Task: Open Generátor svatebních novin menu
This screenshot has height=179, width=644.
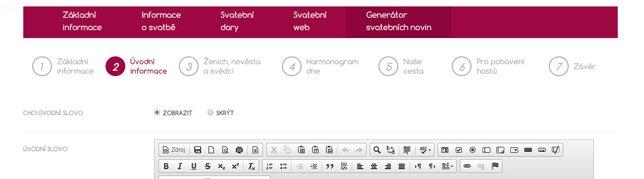Action: click(x=399, y=22)
